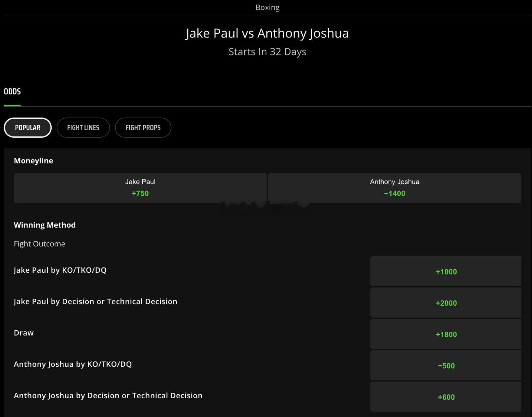Pick Jake Paul by KO/TKO/DQ +1000

[x=446, y=271]
